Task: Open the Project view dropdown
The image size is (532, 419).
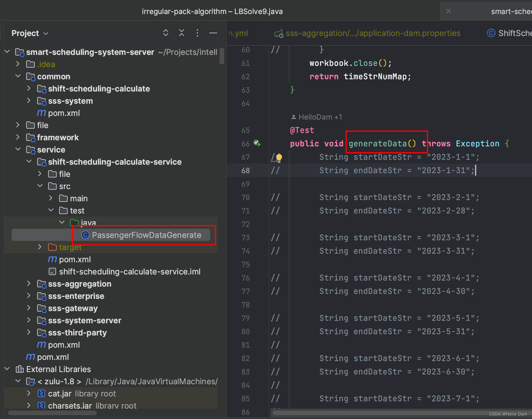Action: pyautogui.click(x=30, y=33)
